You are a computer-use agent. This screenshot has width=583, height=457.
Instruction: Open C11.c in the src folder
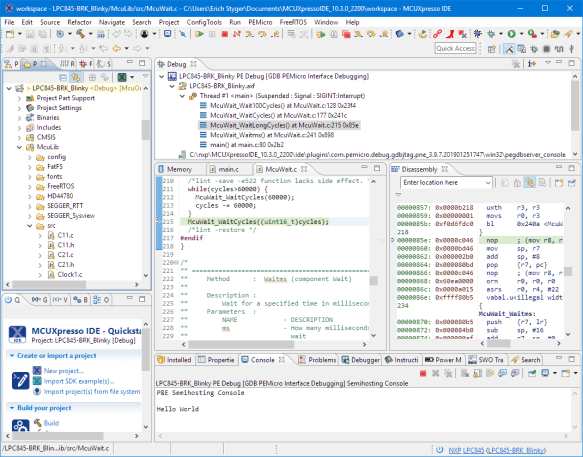pyautogui.click(x=65, y=235)
